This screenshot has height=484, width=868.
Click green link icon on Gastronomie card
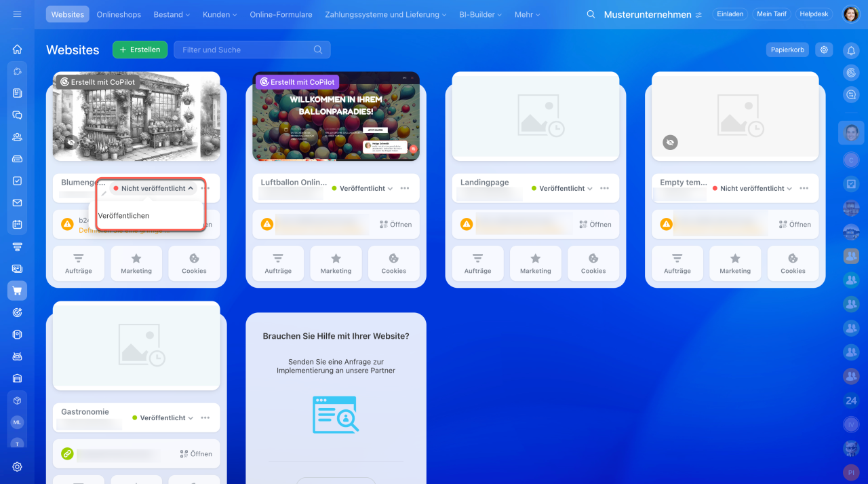pos(67,453)
